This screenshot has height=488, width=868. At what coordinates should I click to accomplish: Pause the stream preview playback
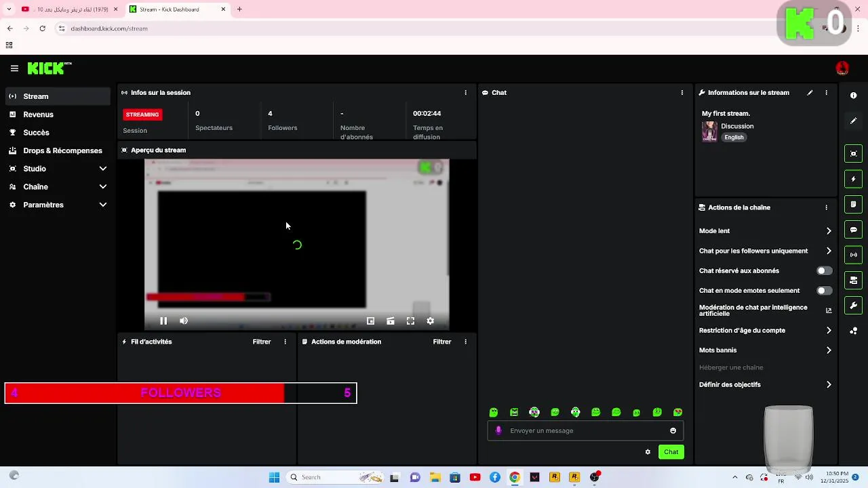pyautogui.click(x=163, y=321)
